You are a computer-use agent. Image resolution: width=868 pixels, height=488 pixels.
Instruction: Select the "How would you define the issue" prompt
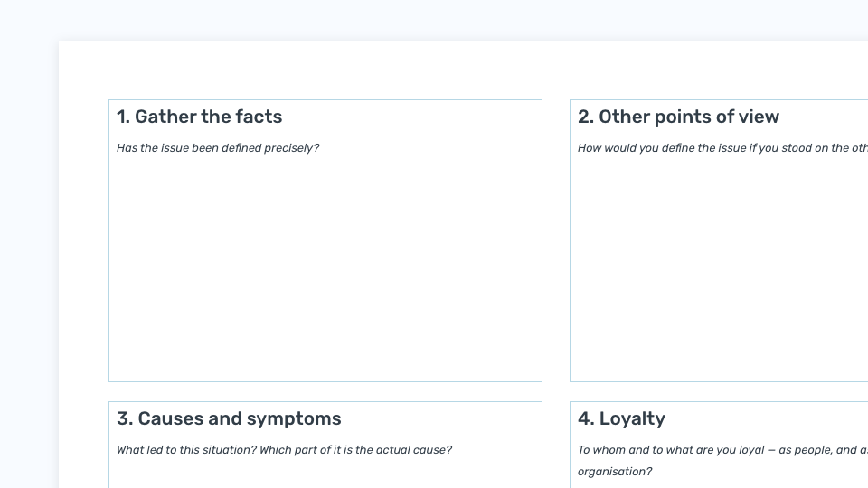(x=722, y=148)
